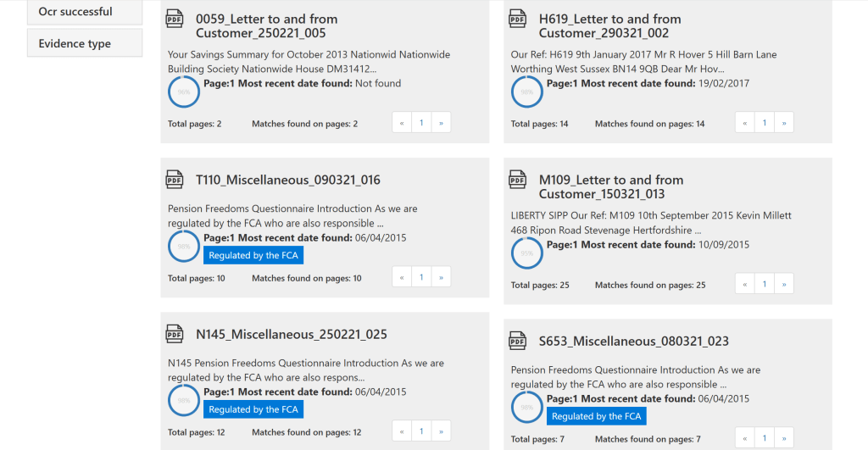Open document title 0059_Letter to and from Customer_250221_005

(x=266, y=26)
